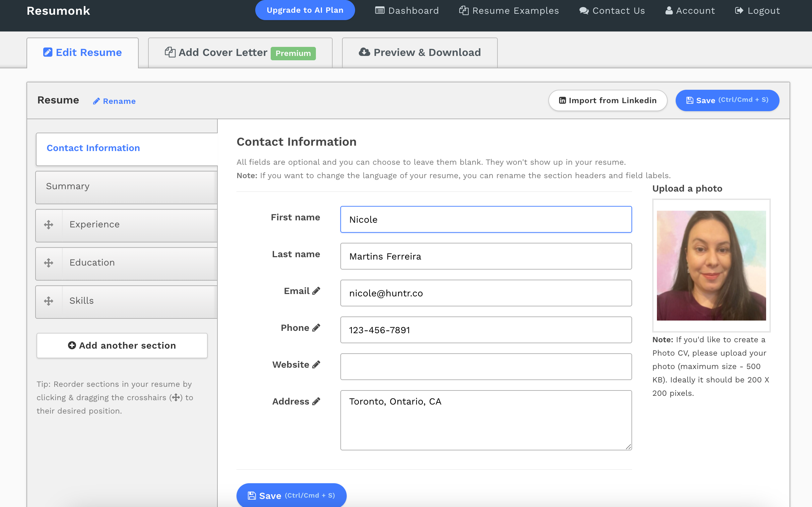Click Add another section button

click(x=122, y=346)
